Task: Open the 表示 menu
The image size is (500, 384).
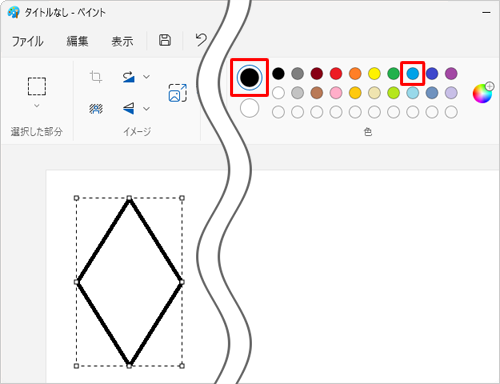Action: click(x=122, y=41)
